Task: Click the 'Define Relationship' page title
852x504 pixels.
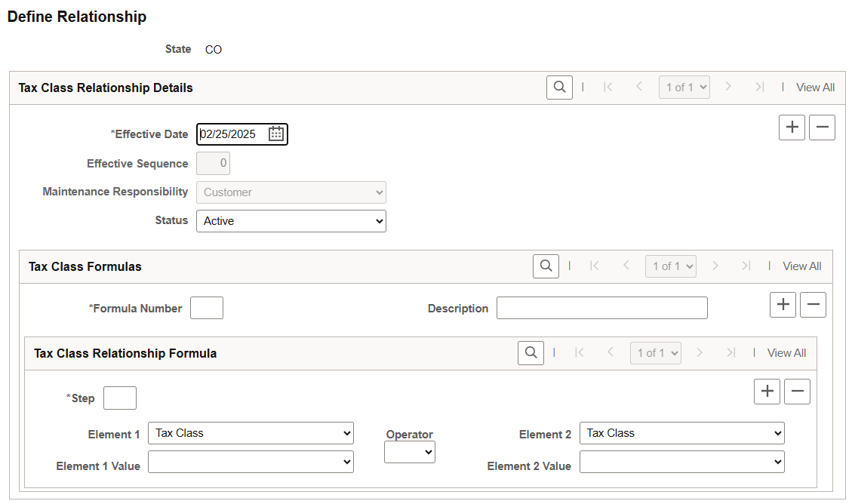Action: point(77,17)
